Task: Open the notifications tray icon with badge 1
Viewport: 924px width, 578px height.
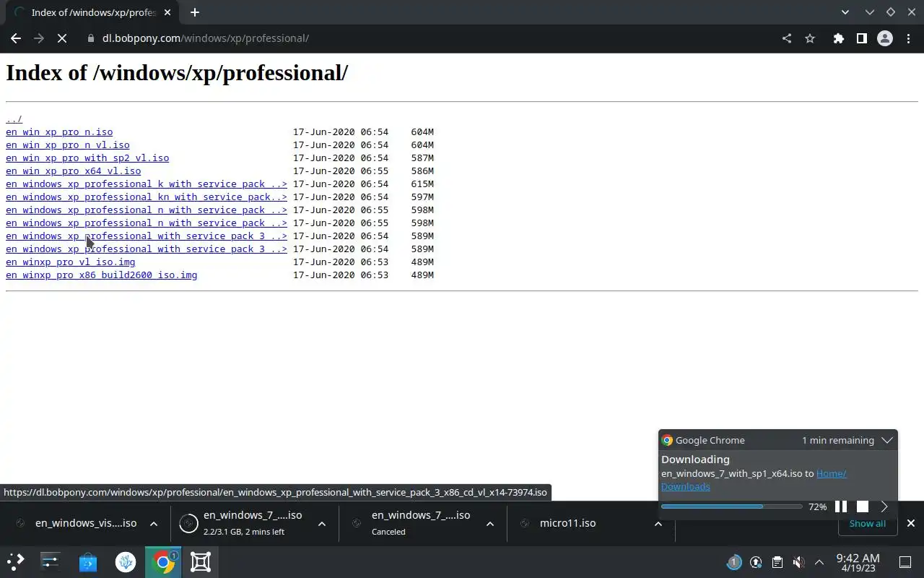Action: tap(734, 562)
